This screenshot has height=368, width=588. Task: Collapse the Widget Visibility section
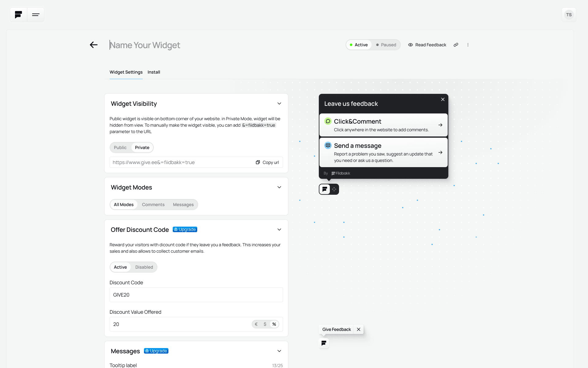279,103
